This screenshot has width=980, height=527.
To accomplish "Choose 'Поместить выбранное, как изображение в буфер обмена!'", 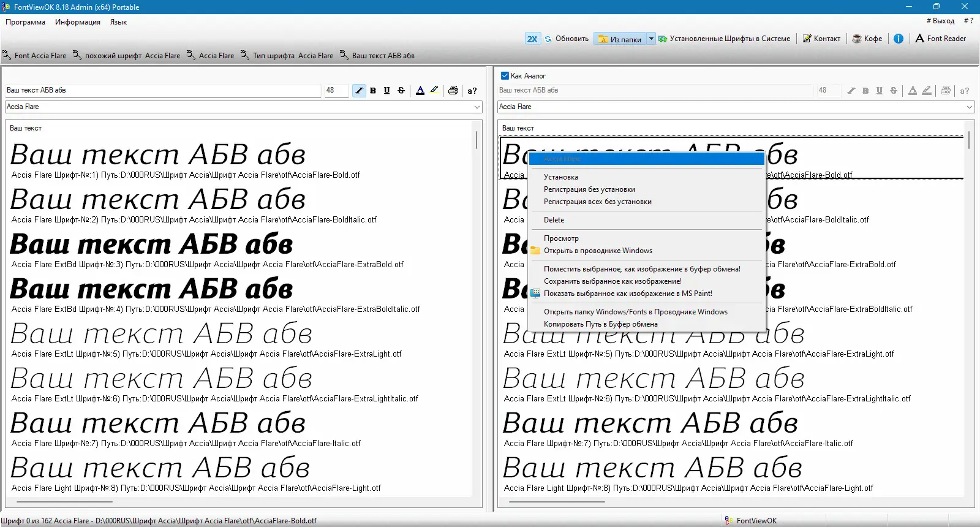I will click(647, 269).
